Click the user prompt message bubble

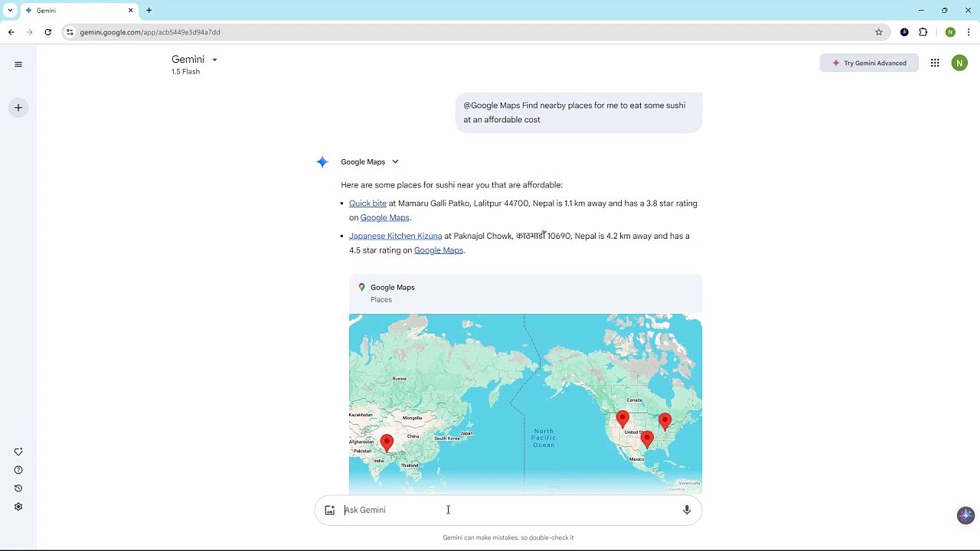click(579, 112)
